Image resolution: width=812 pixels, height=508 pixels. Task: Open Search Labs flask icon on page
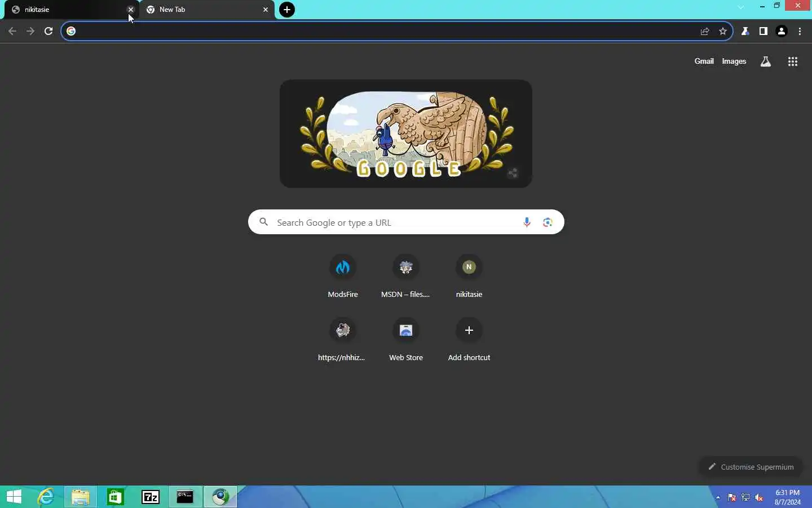(766, 62)
